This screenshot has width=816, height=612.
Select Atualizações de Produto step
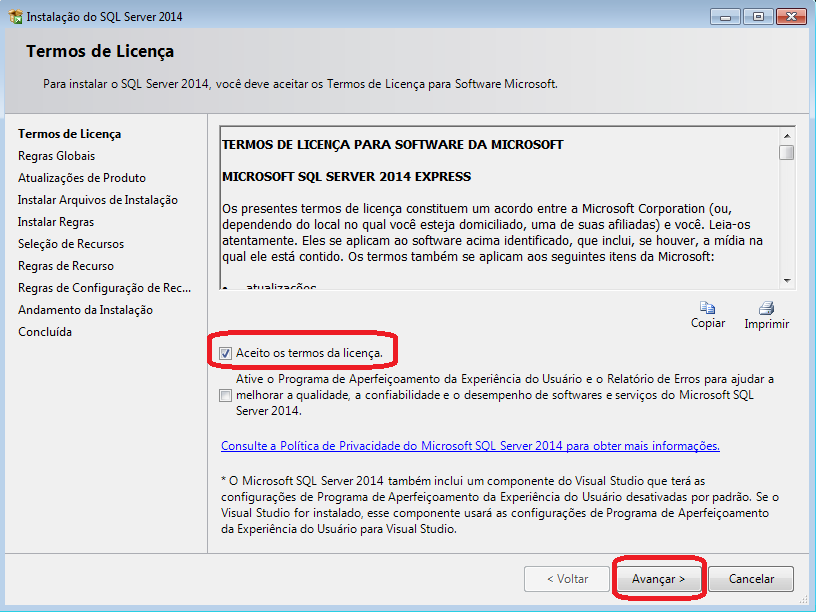(82, 178)
